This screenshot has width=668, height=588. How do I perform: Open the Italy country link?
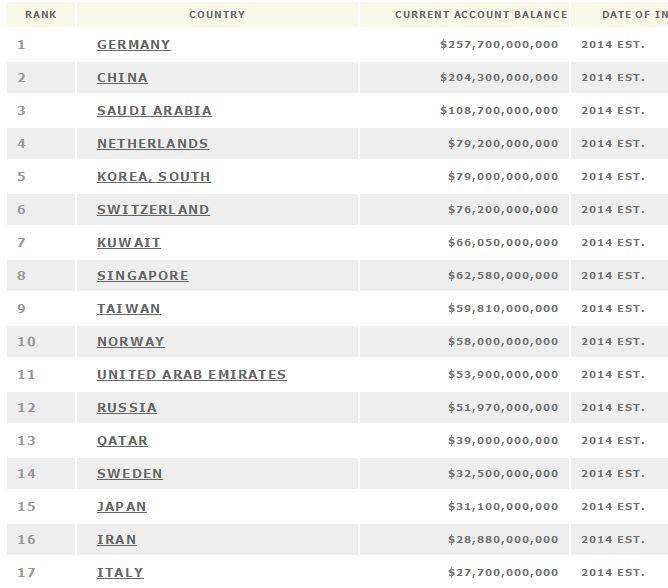[x=120, y=573]
